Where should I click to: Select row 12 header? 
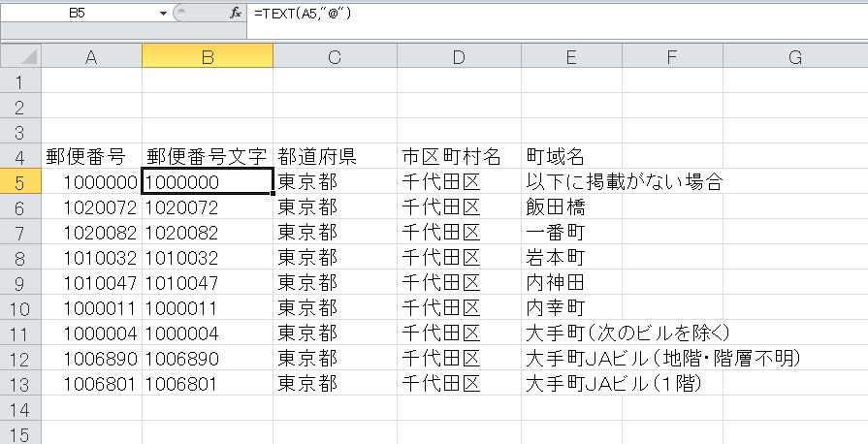pos(20,358)
